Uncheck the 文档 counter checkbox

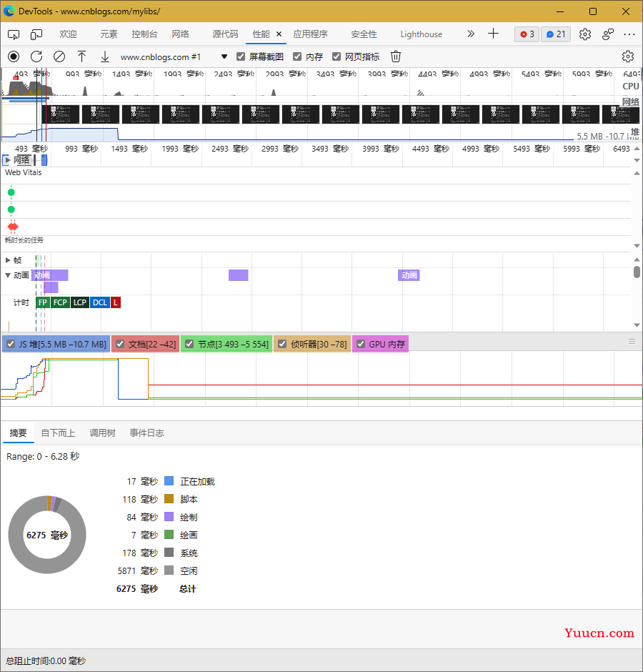[x=120, y=344]
